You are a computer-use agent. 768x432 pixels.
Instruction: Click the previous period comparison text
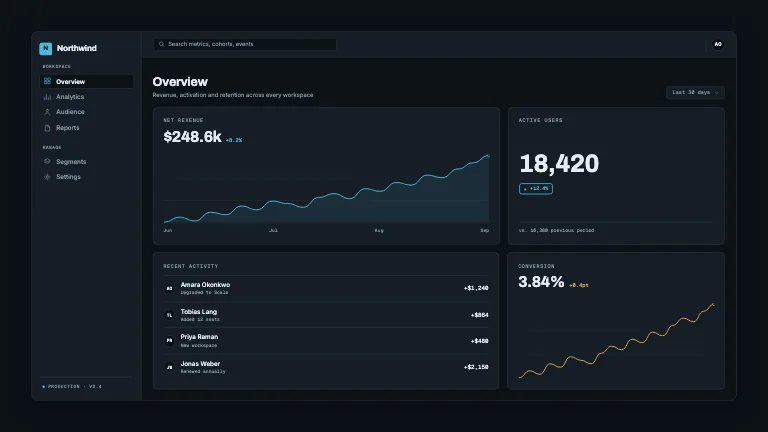(556, 230)
